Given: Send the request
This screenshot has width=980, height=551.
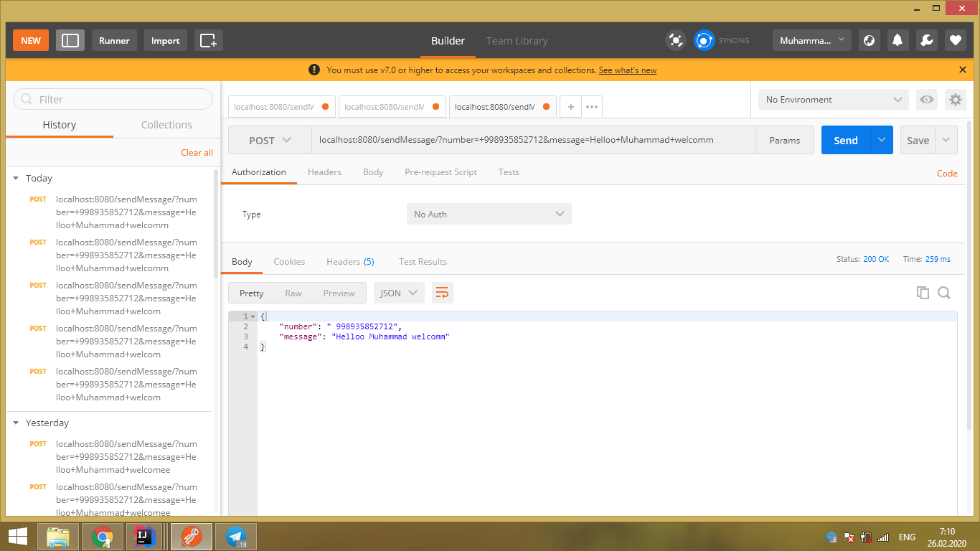Looking at the screenshot, I should point(846,141).
